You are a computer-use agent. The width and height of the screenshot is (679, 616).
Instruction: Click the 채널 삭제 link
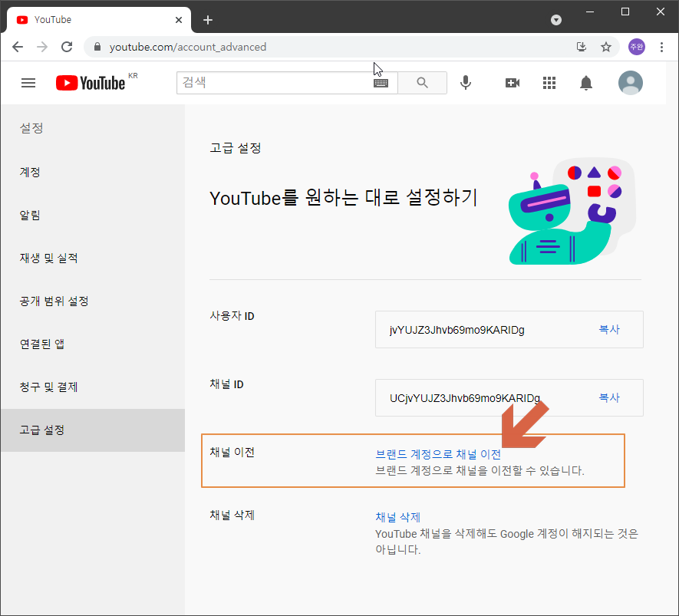click(x=397, y=517)
